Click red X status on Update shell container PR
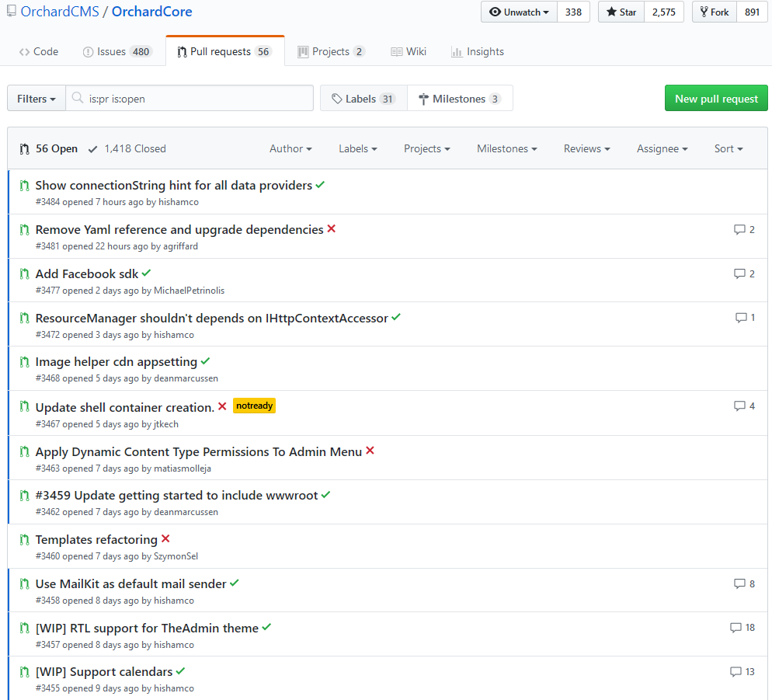This screenshot has height=700, width=772. 222,406
